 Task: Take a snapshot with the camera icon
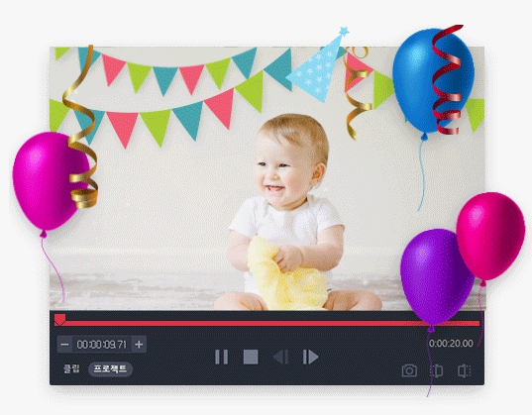coord(409,370)
